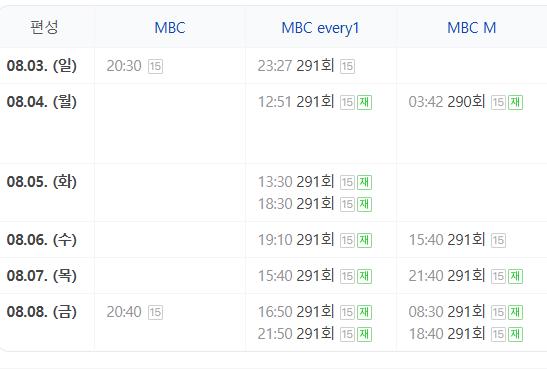Click the 13:30 broadcast time
The height and width of the screenshot is (370, 547).
click(275, 182)
